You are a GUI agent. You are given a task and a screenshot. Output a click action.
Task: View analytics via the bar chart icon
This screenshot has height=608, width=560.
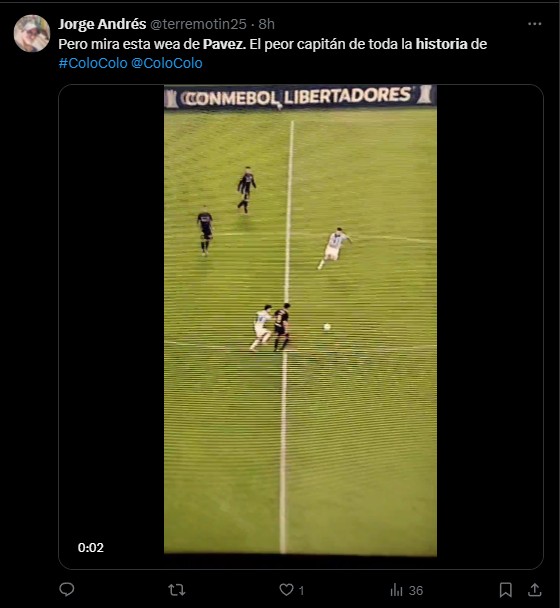[396, 590]
